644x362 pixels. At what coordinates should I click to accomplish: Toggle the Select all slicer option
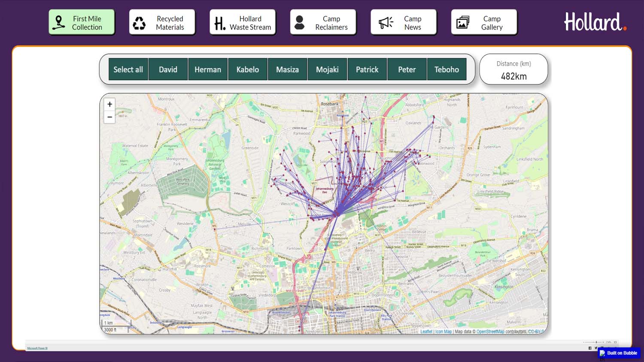[x=128, y=69]
